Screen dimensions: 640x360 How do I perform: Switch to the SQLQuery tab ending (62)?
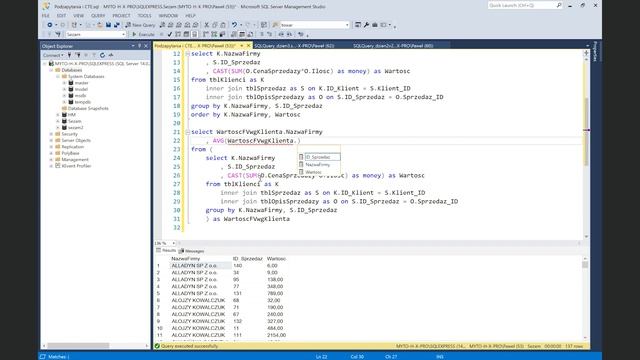294,46
